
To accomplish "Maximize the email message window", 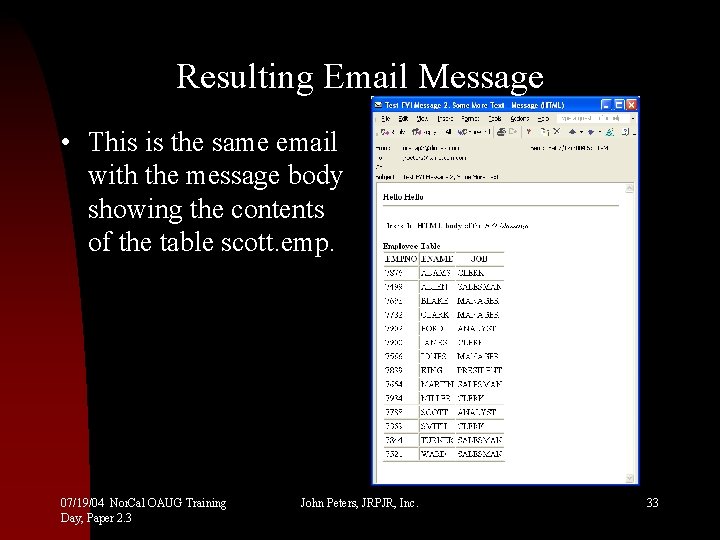I will (x=619, y=105).
